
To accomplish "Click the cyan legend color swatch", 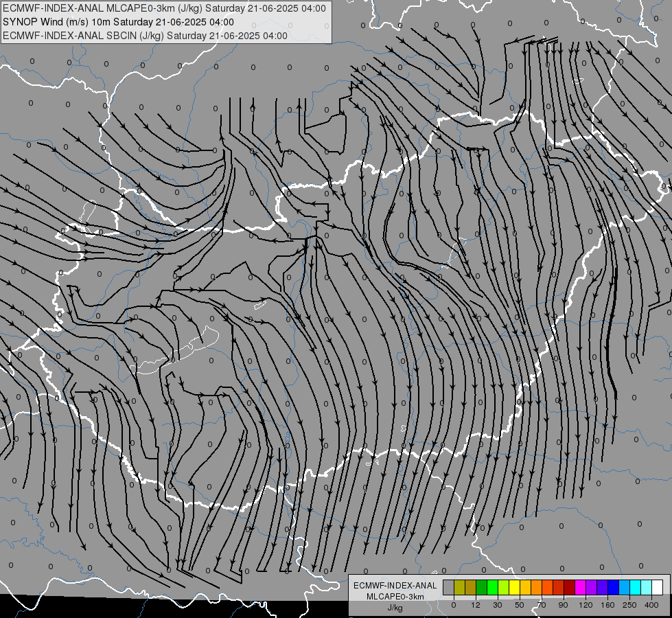I will click(x=635, y=587).
